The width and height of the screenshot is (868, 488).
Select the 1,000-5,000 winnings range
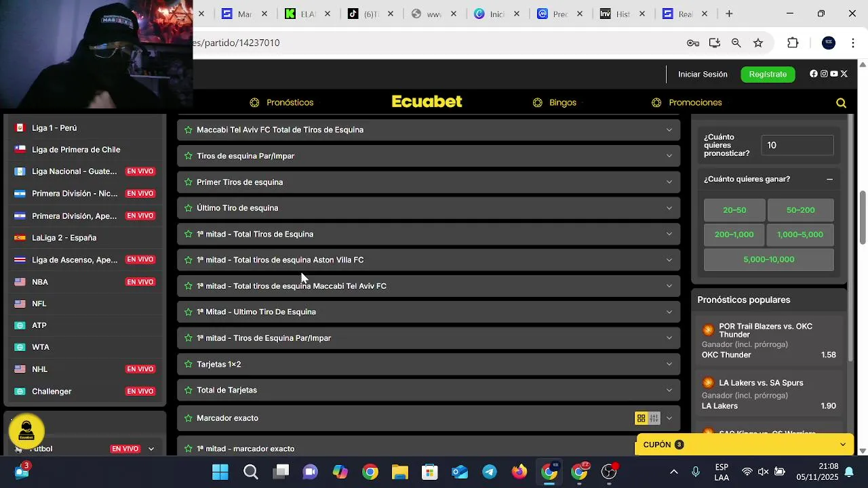click(800, 235)
